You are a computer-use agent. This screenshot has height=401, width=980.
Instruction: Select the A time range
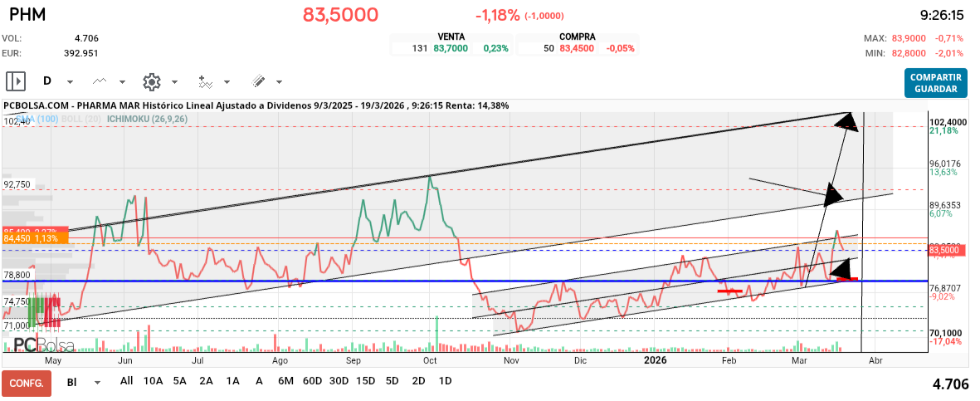coord(259,380)
